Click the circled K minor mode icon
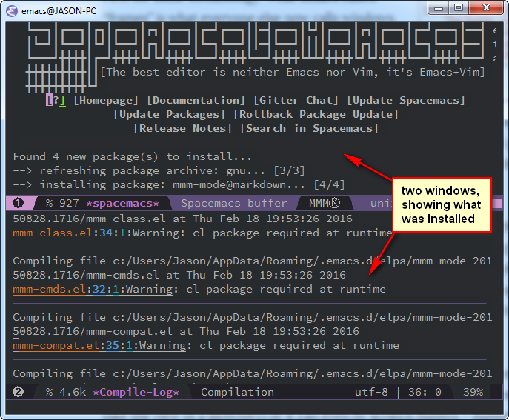509x420 pixels. (334, 203)
